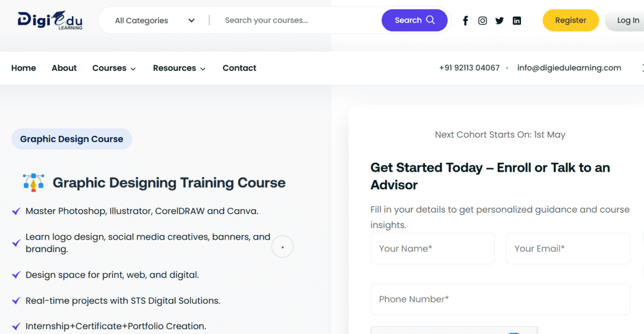Screen dimensions: 644x334
Task: Expand the Resources menu dropdown
Action: click(x=179, y=68)
